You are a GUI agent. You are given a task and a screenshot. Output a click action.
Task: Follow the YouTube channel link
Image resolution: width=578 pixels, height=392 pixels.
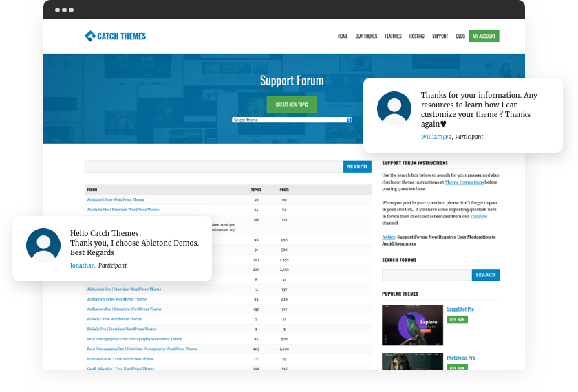pyautogui.click(x=478, y=216)
